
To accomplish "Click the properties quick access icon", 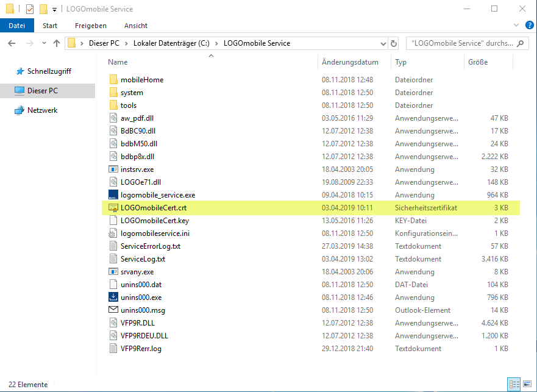I will pos(30,9).
